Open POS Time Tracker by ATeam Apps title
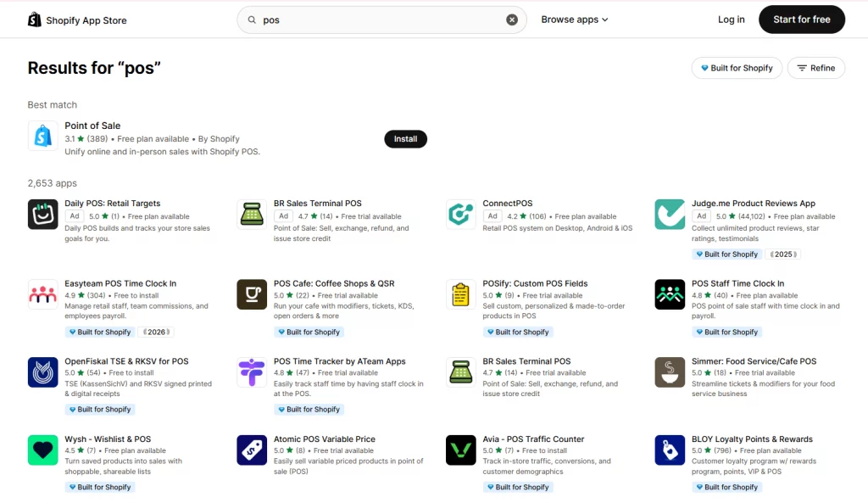This screenshot has width=868, height=503. [340, 361]
